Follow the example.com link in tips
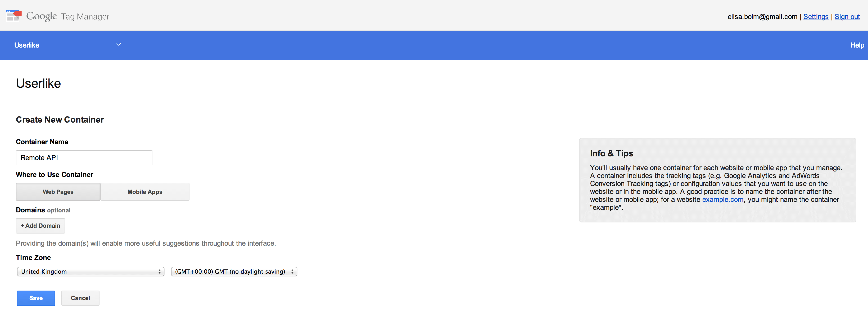Viewport: 868px width, 317px height. pyautogui.click(x=722, y=199)
